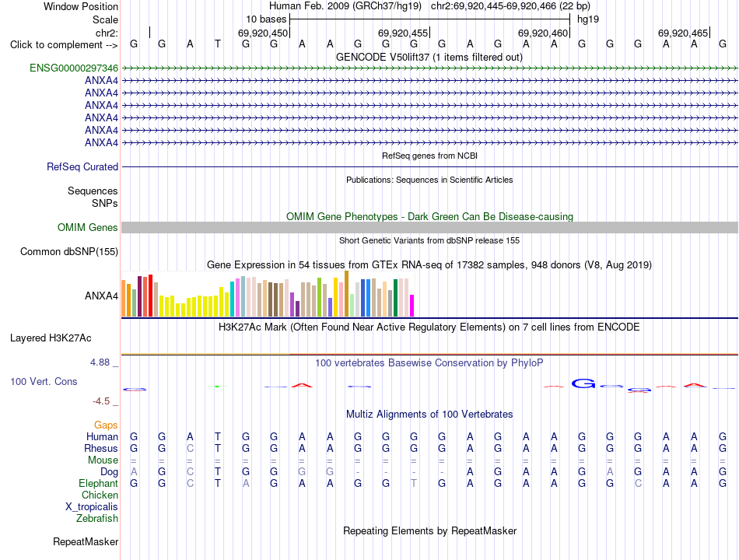Image resolution: width=739 pixels, height=560 pixels.
Task: Open the GENCODE V50lift37 track title
Action: [429, 57]
